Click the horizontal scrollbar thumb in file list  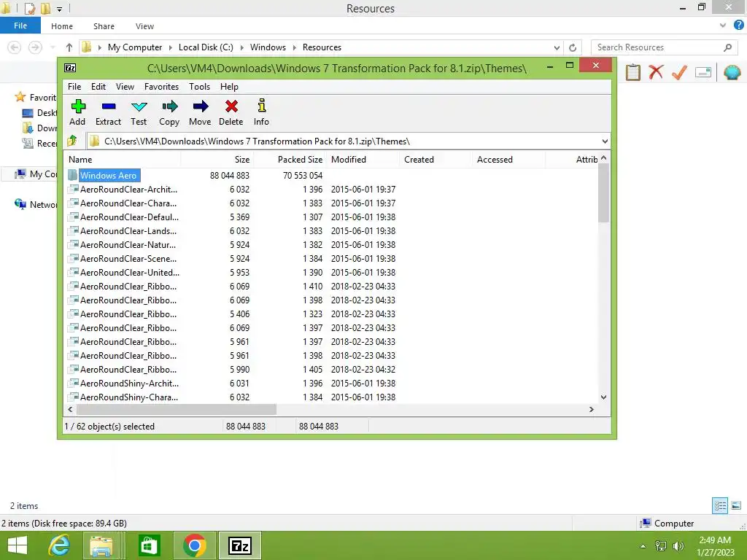pos(177,409)
